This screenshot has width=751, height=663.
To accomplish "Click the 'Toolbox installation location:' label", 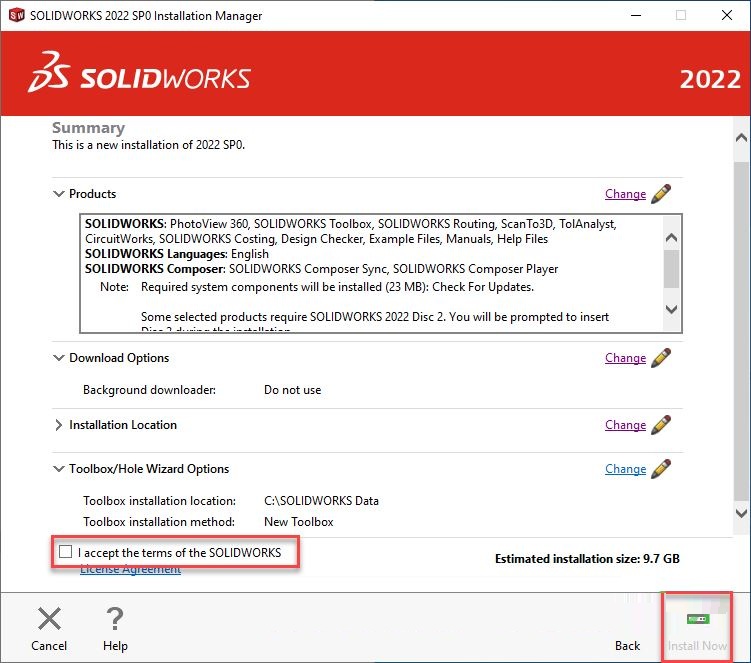I will [x=159, y=501].
